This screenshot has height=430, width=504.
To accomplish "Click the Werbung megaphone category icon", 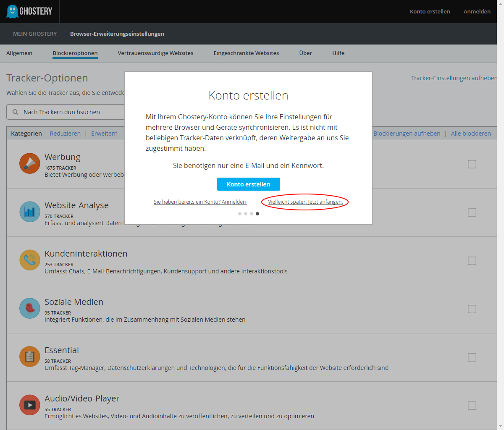I will click(30, 163).
